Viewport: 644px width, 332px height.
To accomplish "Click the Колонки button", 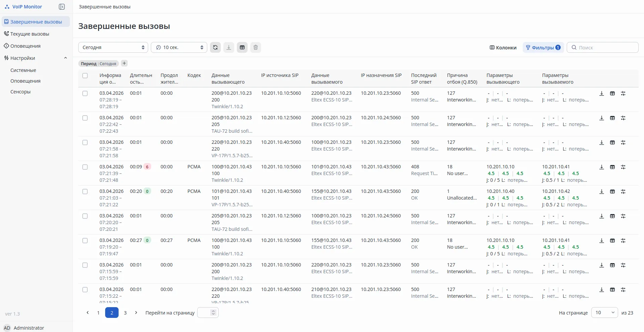I will (x=503, y=47).
